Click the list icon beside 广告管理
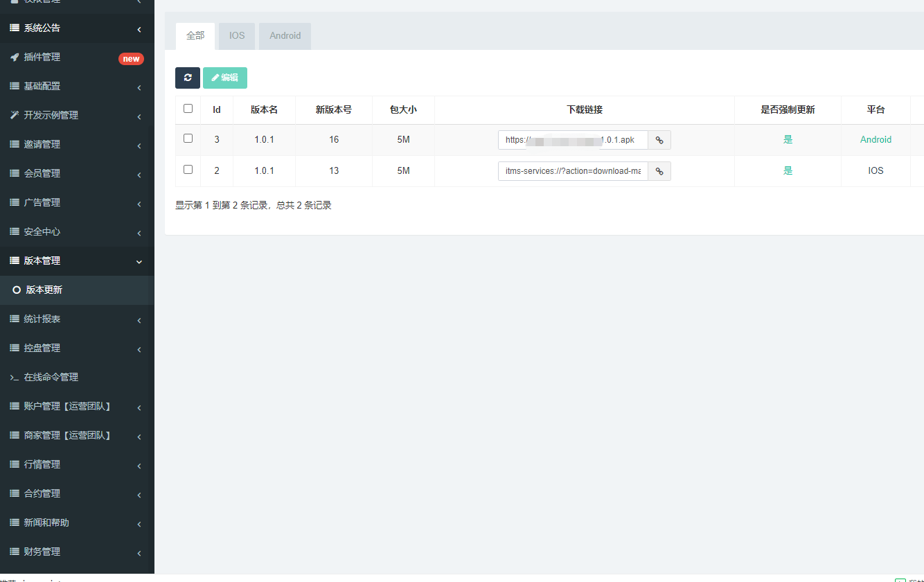 pyautogui.click(x=15, y=202)
